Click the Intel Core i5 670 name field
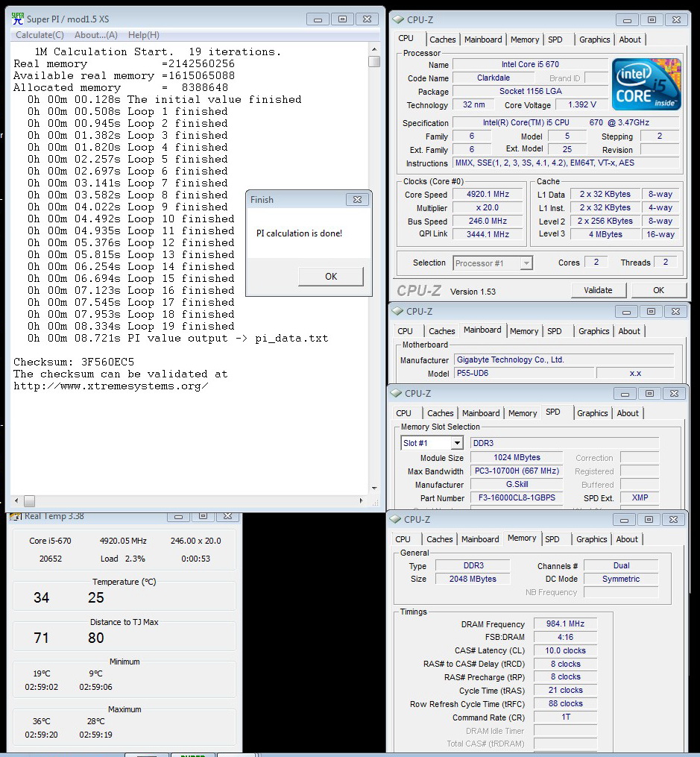This screenshot has width=700, height=757. click(530, 64)
